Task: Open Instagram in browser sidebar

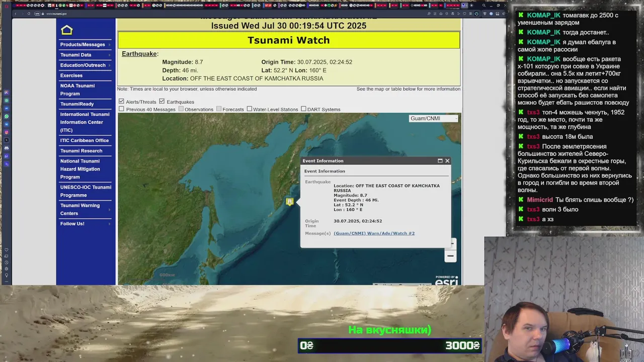Action: 7,132
